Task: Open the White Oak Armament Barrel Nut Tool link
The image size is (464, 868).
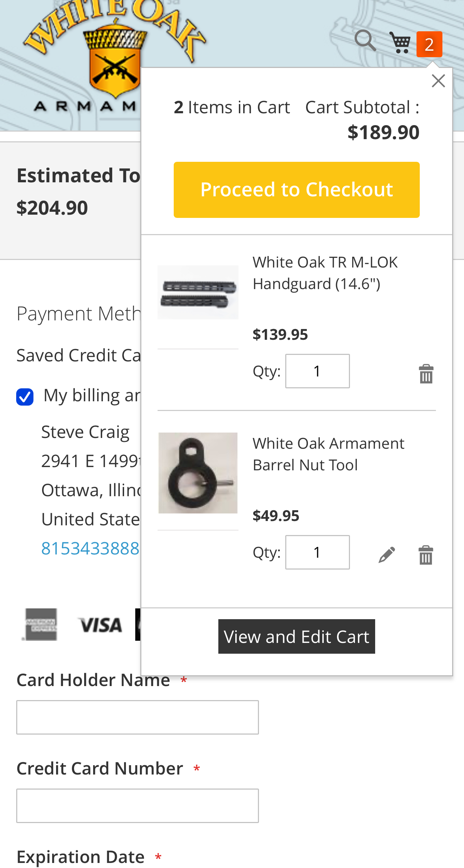Action: tap(328, 454)
